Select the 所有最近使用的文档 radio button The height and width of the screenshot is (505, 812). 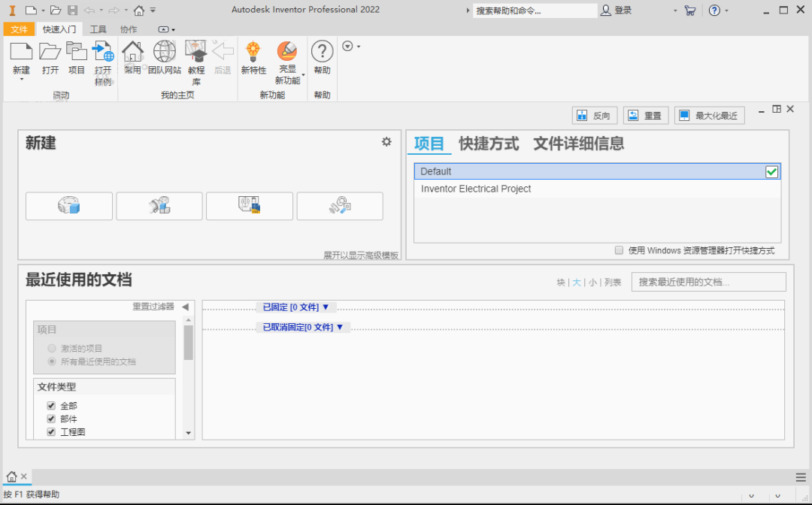pos(52,361)
